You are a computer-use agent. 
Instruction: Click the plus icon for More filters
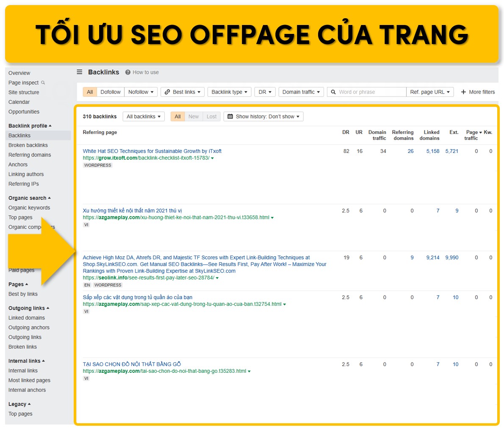(463, 92)
